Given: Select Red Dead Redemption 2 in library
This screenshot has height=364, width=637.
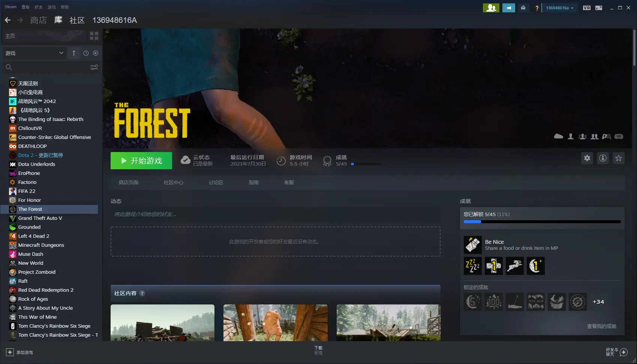Looking at the screenshot, I should 49,290.
